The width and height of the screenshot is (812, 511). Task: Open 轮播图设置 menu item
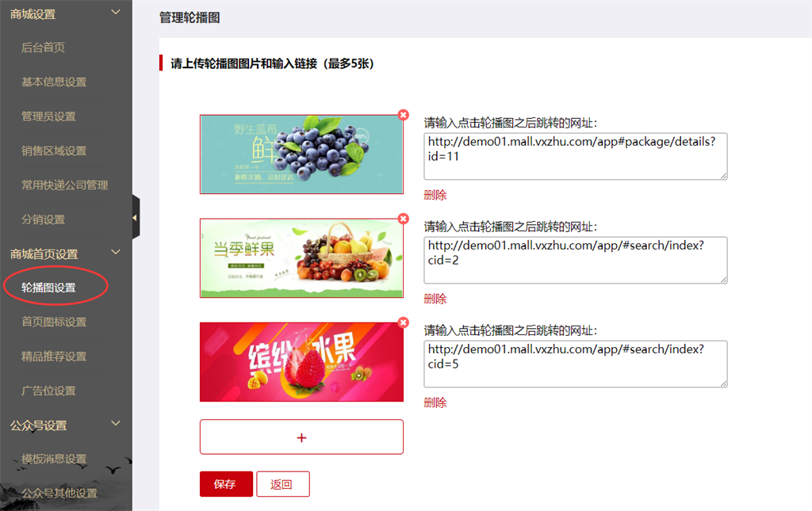pos(48,288)
